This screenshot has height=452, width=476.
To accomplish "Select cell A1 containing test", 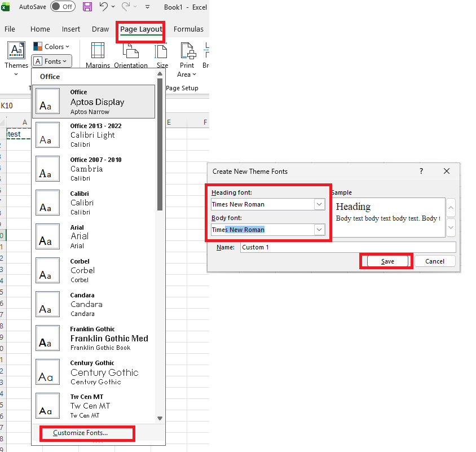I will point(19,134).
